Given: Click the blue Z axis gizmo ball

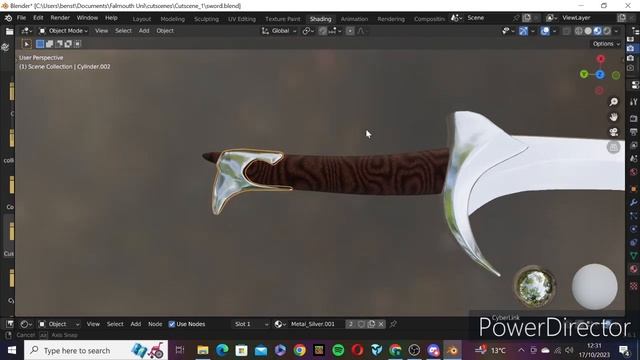Looking at the screenshot, I should click(x=600, y=75).
